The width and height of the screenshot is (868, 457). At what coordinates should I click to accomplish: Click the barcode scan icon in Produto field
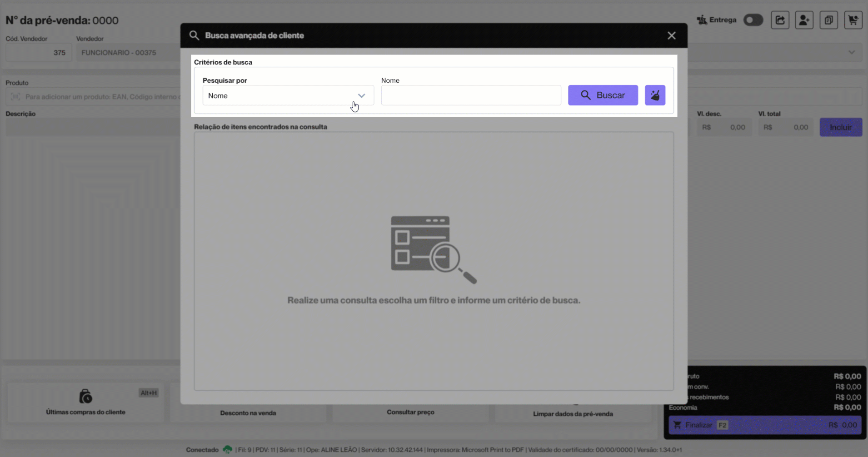[x=15, y=97]
